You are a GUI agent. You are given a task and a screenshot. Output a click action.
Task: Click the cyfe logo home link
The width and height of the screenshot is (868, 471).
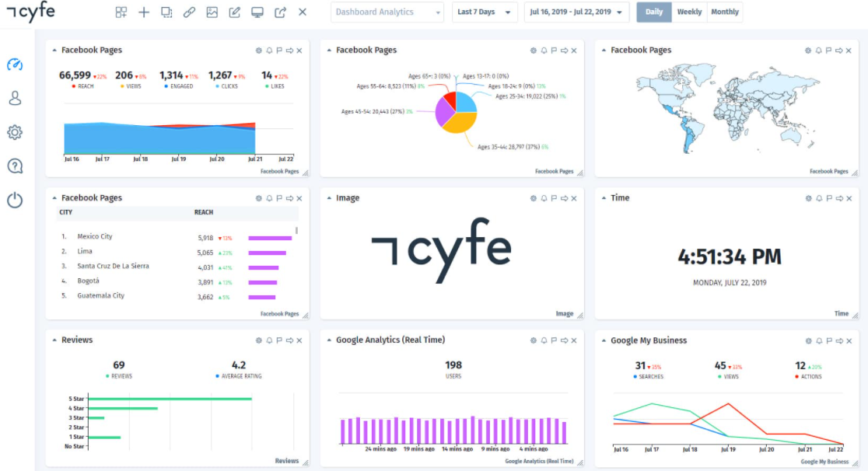coord(31,12)
